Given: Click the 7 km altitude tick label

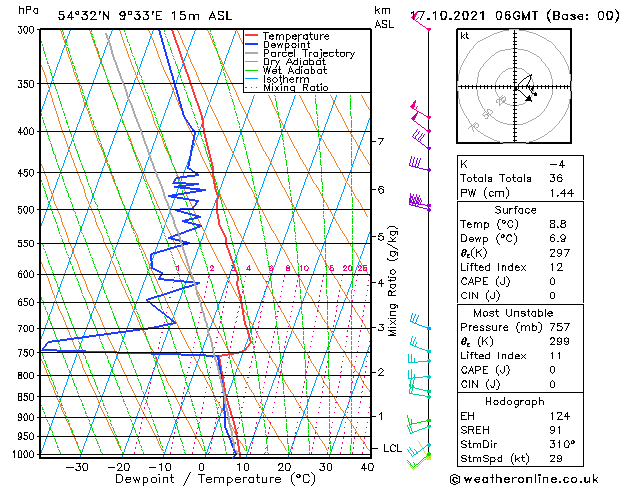Looking at the screenshot, I should tap(381, 142).
